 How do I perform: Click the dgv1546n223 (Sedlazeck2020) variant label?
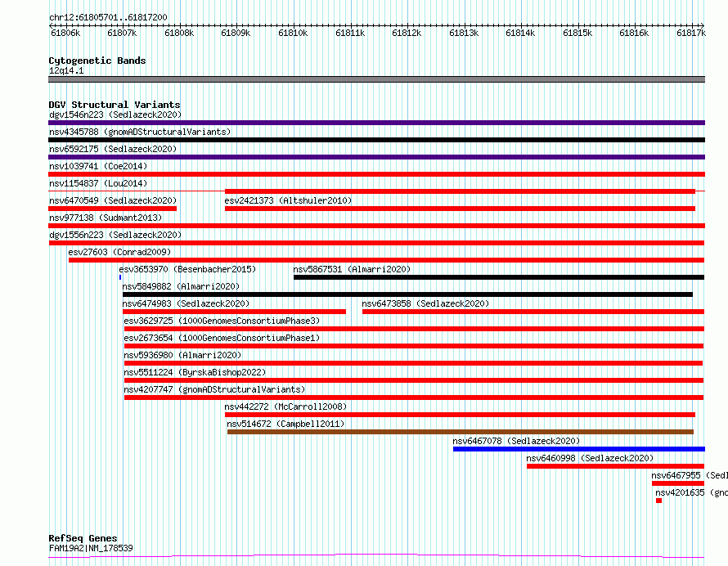coord(115,115)
